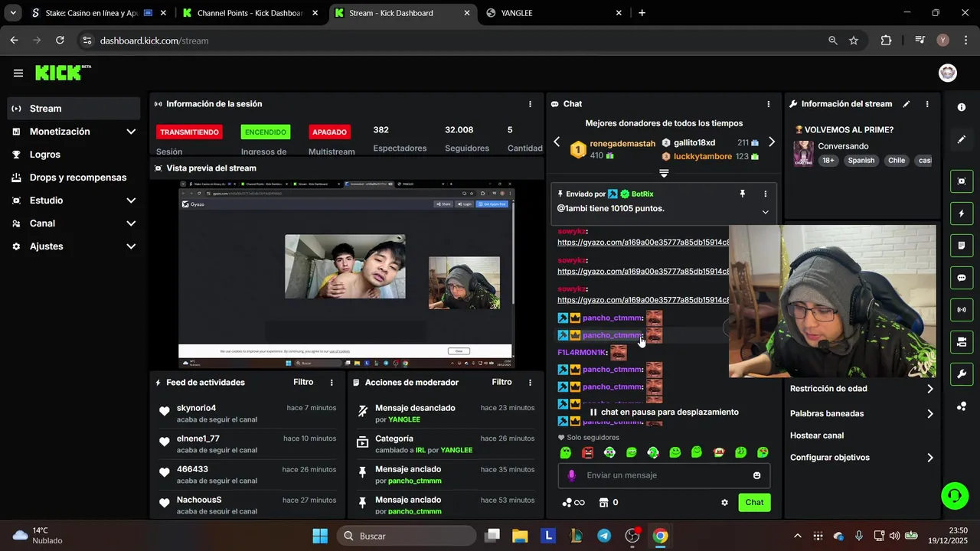The image size is (980, 551).
Task: Switch to the YANGLEE browser tab
Action: (555, 13)
